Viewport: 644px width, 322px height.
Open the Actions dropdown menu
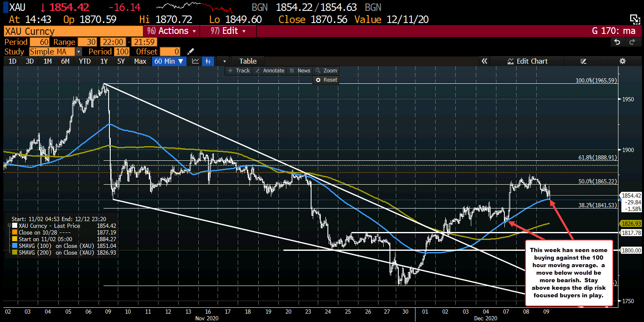171,31
